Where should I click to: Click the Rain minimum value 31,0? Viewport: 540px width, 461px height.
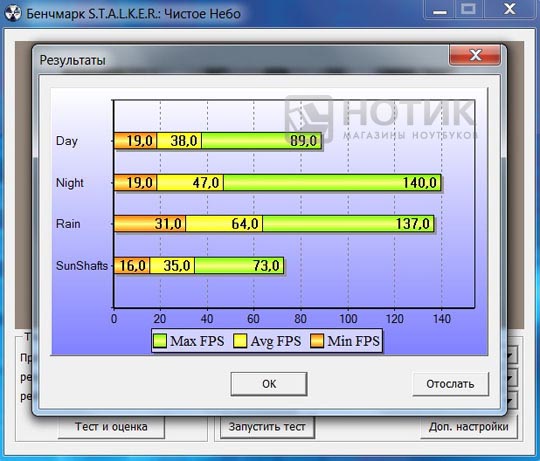(168, 224)
